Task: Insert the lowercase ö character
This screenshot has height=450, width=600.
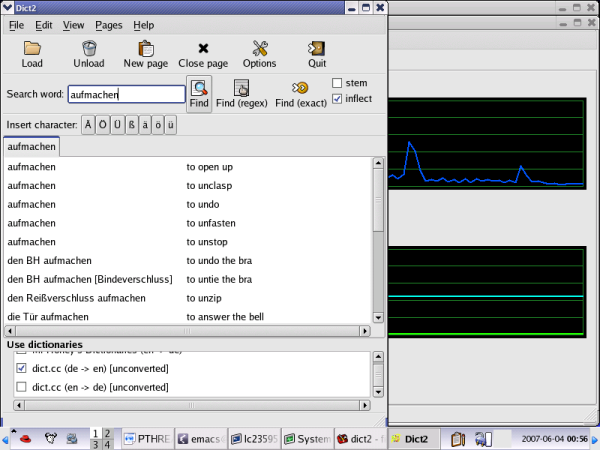Action: click(x=158, y=125)
